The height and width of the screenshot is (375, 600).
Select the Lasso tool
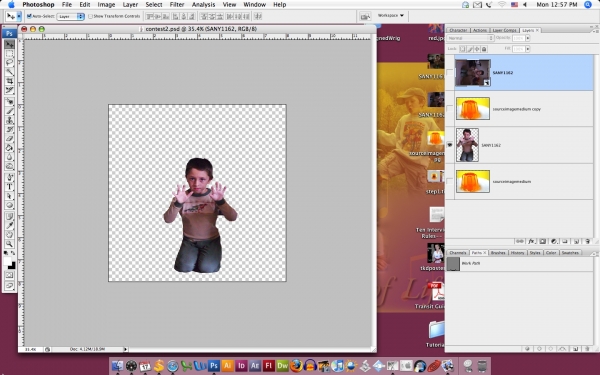(9, 62)
